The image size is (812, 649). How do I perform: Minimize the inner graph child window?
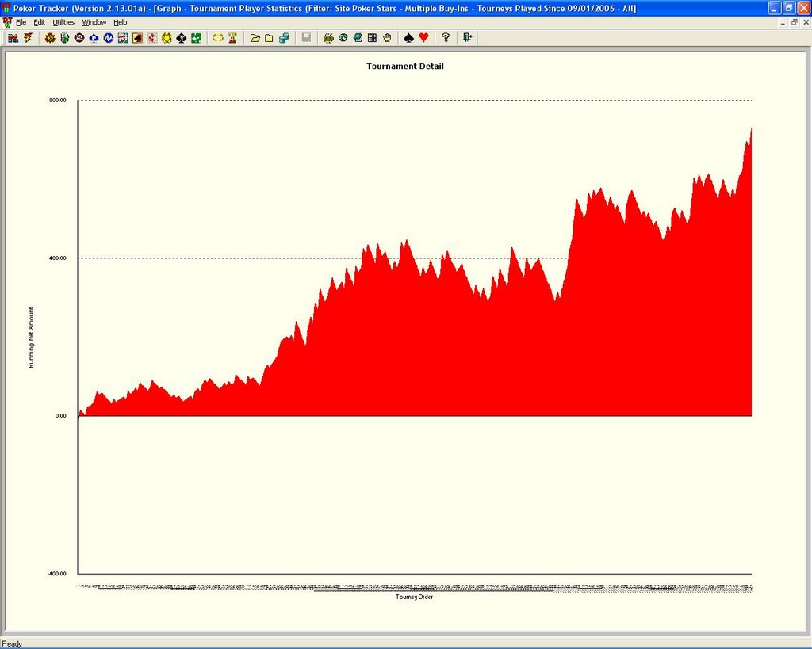tap(783, 23)
